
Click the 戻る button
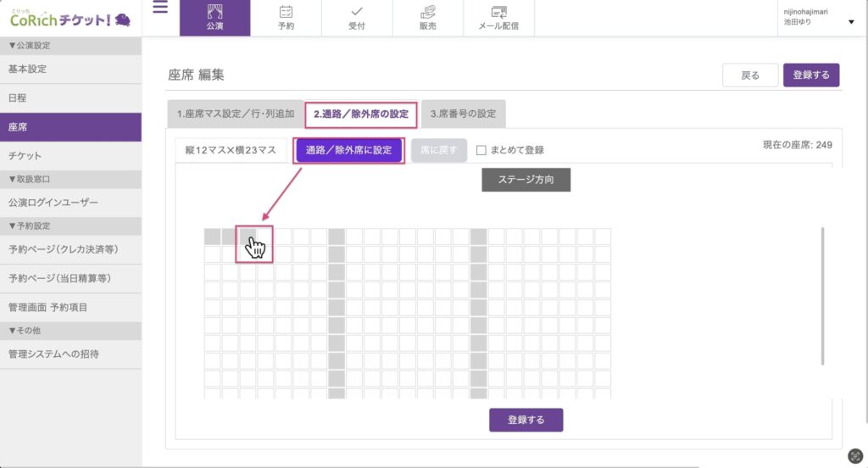tap(750, 75)
